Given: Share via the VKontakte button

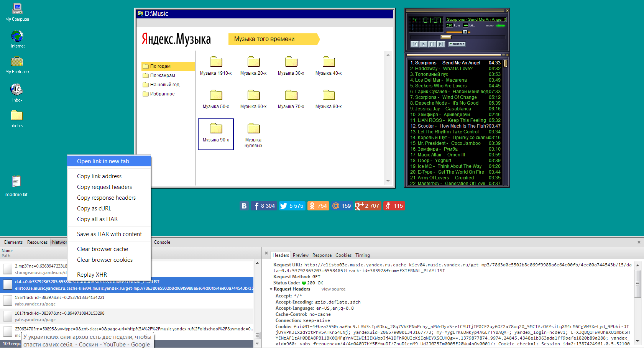Looking at the screenshot, I should [x=244, y=206].
